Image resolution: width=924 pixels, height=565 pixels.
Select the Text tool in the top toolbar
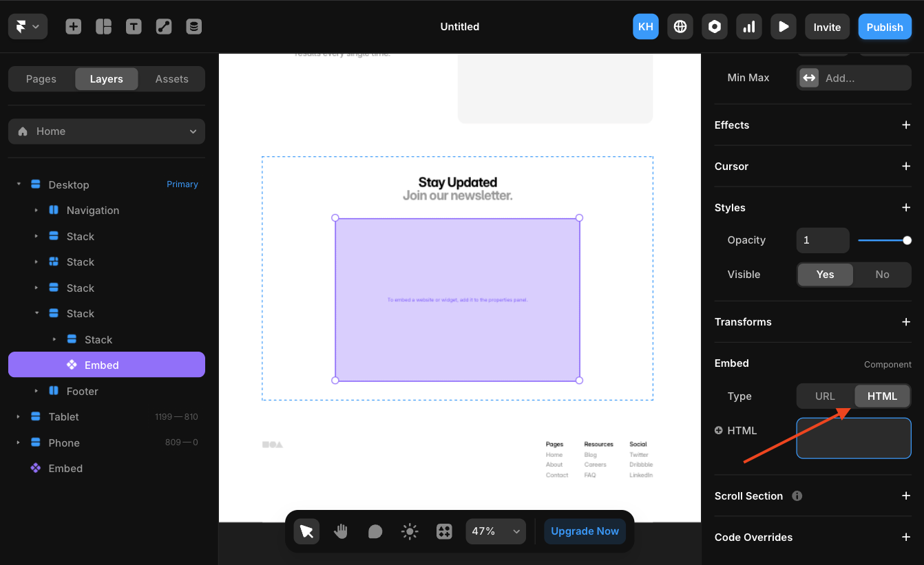[134, 26]
